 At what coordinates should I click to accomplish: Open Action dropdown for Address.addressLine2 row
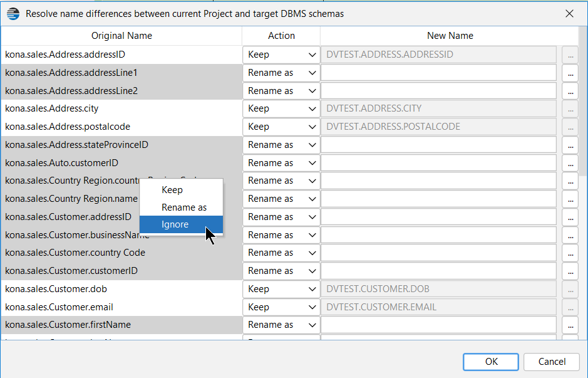click(x=281, y=91)
